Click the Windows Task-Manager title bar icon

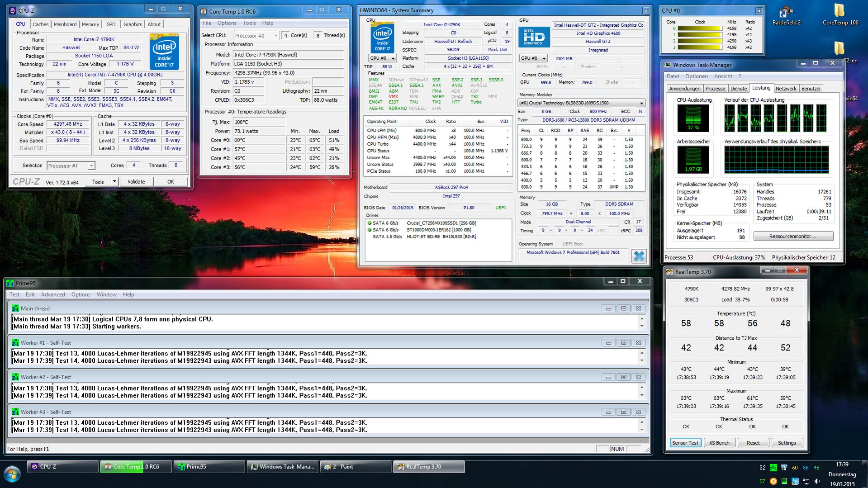click(x=668, y=65)
